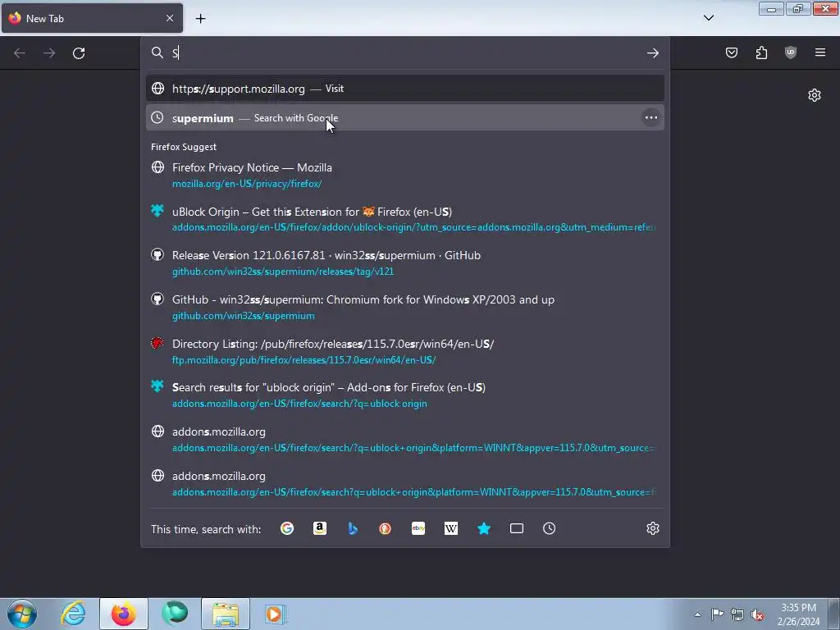Select the New Tab tab
The height and width of the screenshot is (630, 840).
[92, 18]
